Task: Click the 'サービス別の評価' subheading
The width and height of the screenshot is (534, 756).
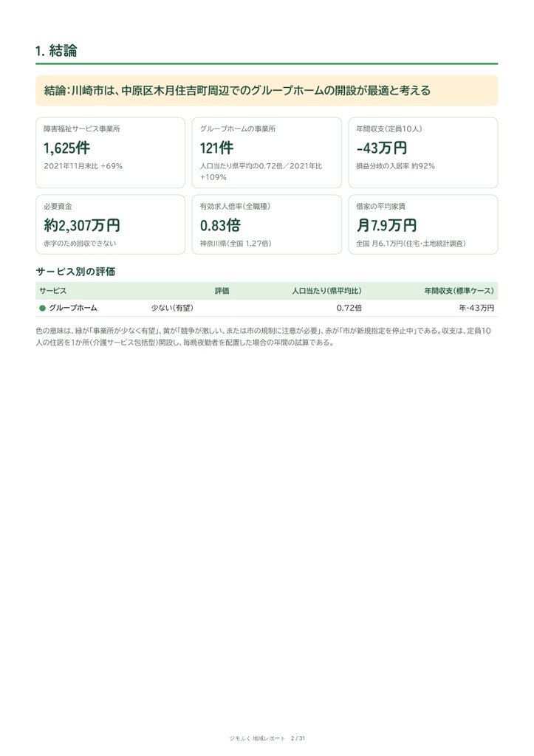Action: [75, 272]
